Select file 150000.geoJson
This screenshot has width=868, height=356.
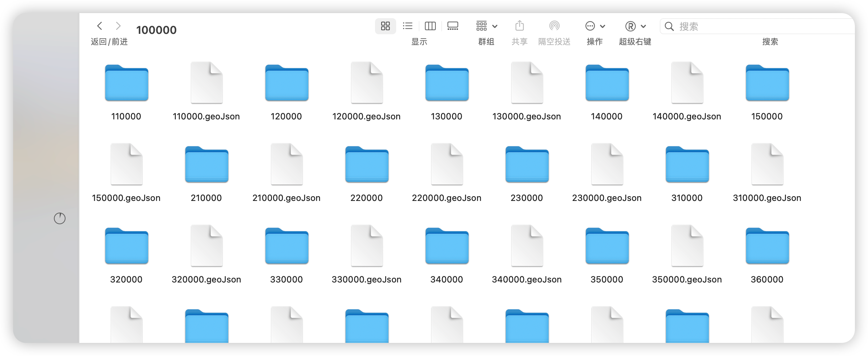[x=126, y=164]
